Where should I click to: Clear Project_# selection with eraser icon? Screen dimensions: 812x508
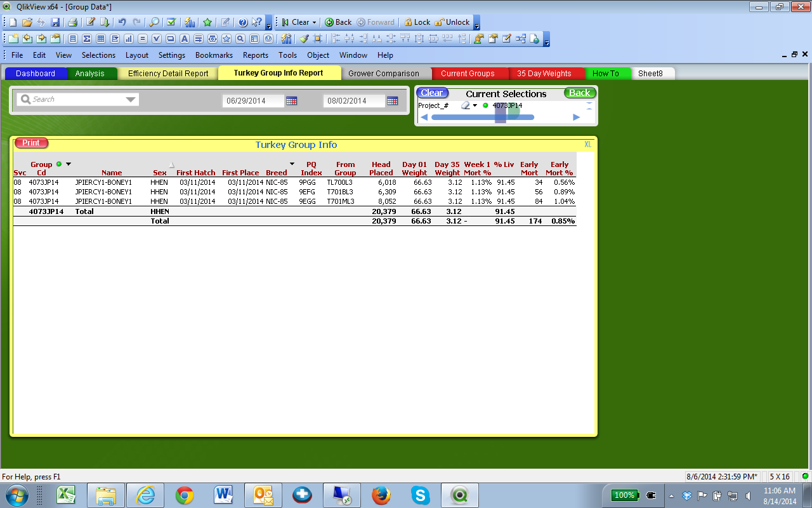tap(465, 105)
